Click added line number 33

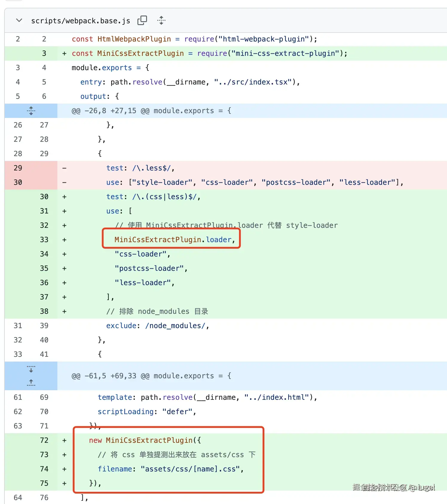pyautogui.click(x=44, y=240)
